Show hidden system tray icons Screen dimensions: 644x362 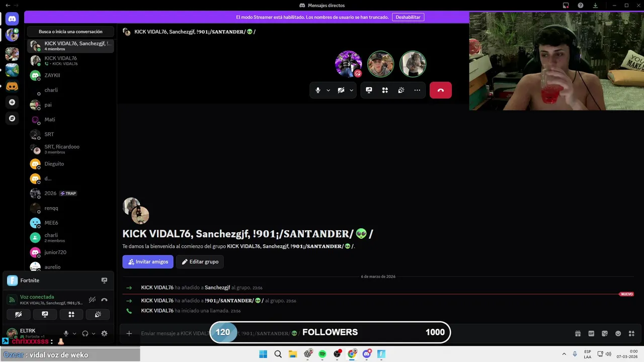pos(564,354)
